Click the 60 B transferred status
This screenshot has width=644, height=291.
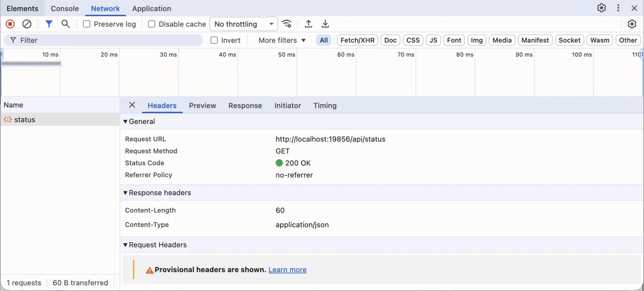pyautogui.click(x=80, y=283)
